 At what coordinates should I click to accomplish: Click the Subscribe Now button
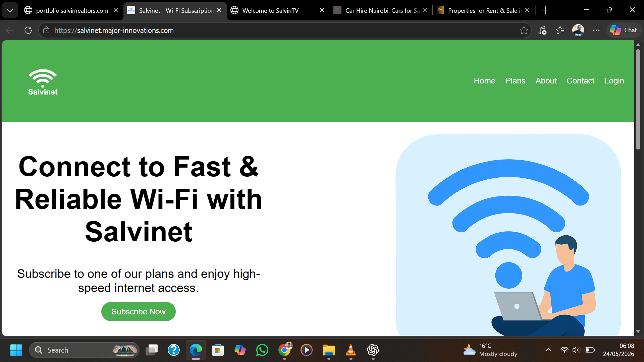coord(138,312)
